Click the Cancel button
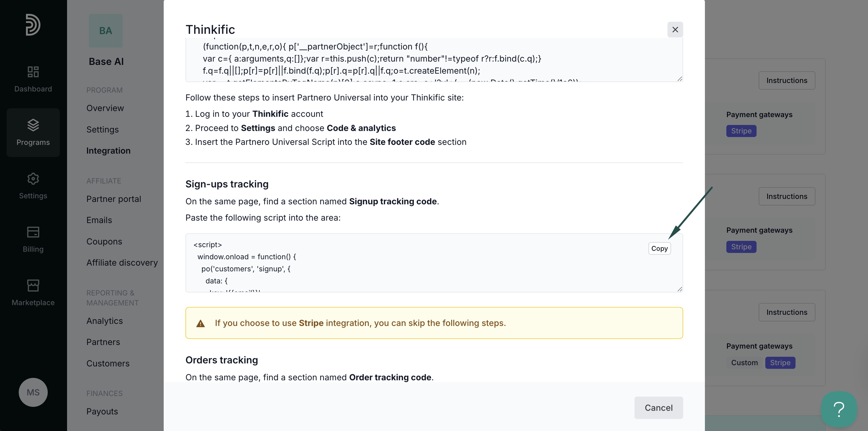This screenshot has width=868, height=431. (x=658, y=408)
